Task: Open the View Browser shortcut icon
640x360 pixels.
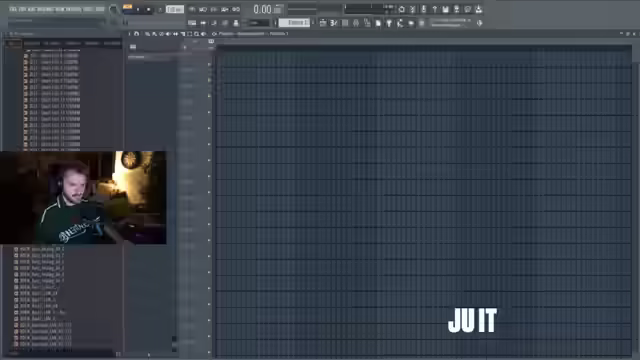Action: coord(367,23)
